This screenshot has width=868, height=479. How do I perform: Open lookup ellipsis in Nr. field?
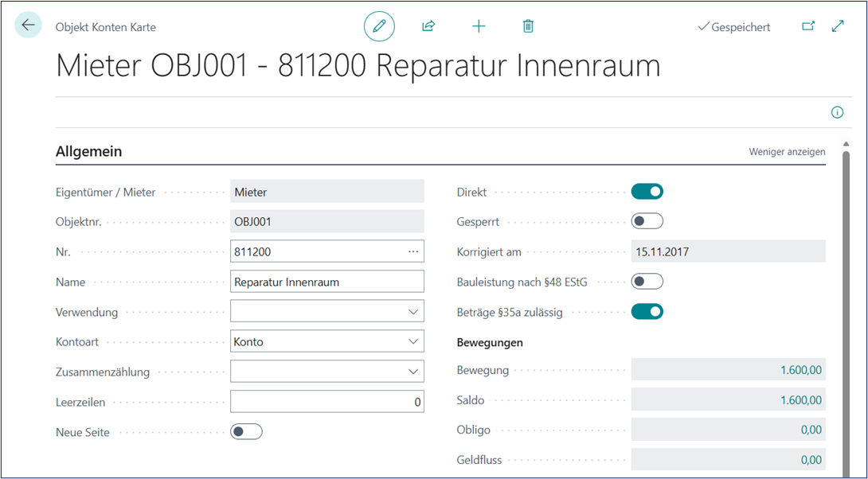click(412, 251)
